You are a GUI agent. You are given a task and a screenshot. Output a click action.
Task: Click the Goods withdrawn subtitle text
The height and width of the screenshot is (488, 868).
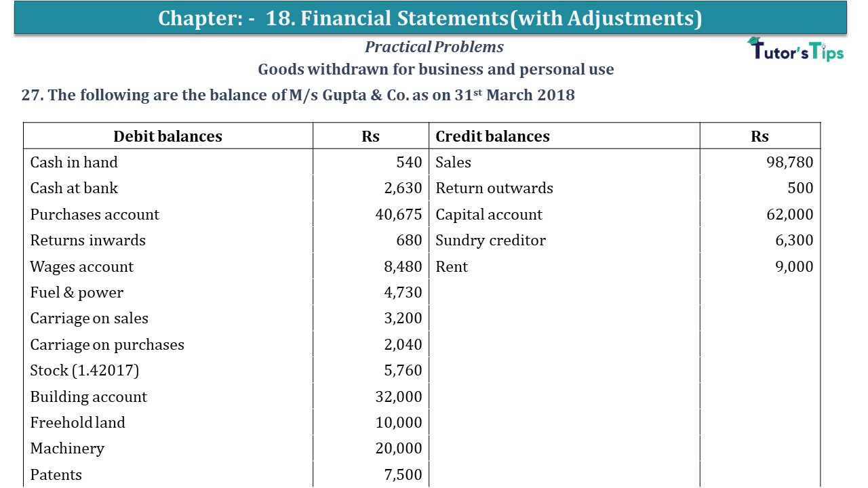(x=436, y=69)
